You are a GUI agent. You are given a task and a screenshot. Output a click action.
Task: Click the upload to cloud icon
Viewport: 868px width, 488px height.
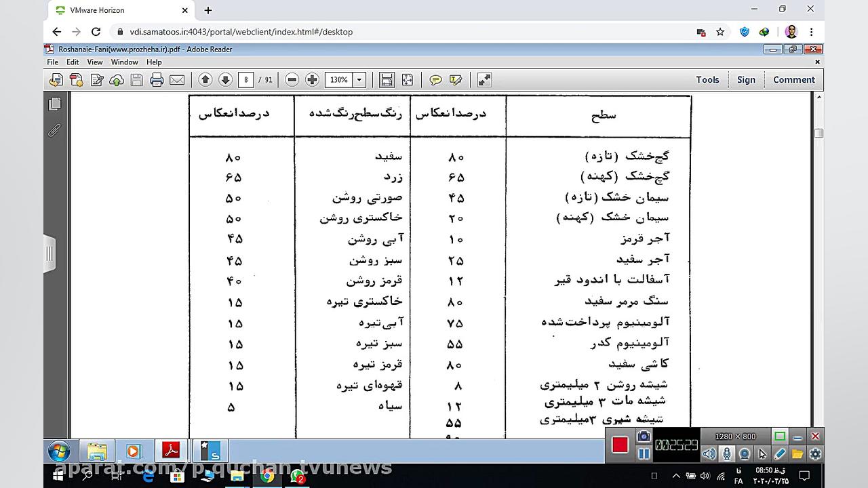[117, 80]
